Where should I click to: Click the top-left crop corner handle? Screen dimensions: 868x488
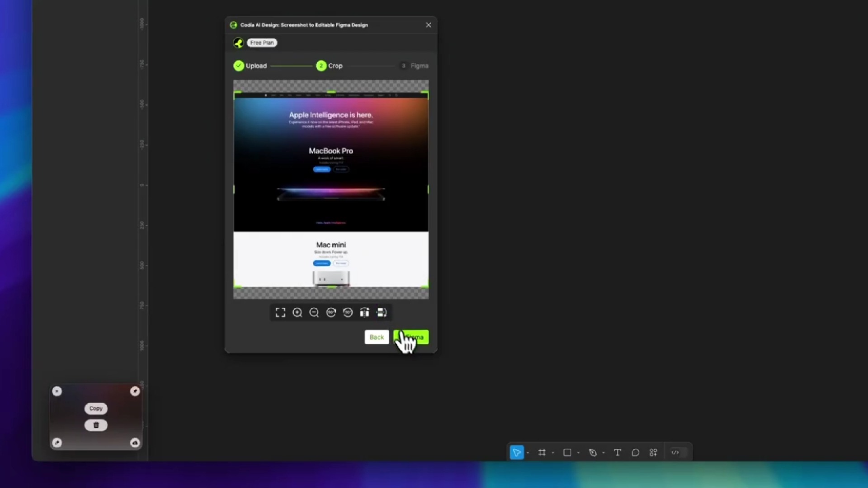click(236, 94)
